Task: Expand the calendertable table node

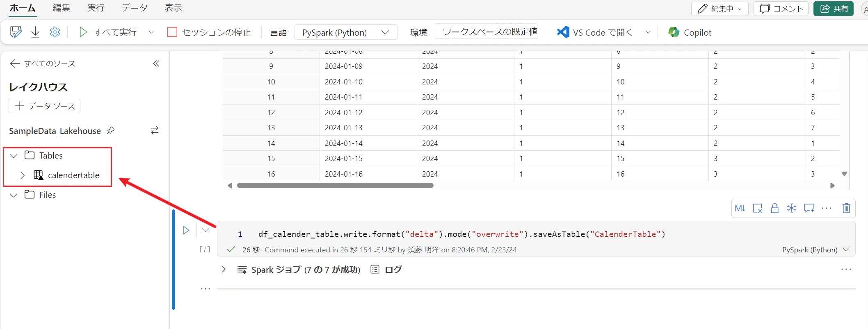Action: [23, 175]
